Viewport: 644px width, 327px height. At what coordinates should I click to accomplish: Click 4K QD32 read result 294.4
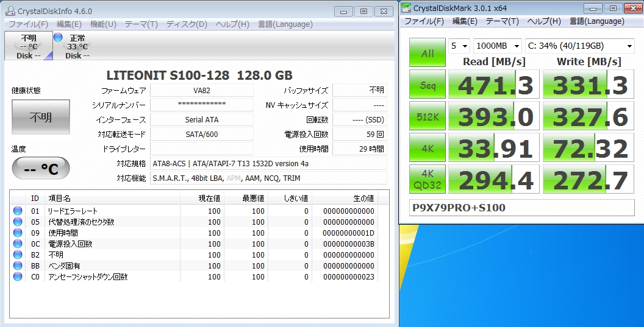pyautogui.click(x=494, y=179)
